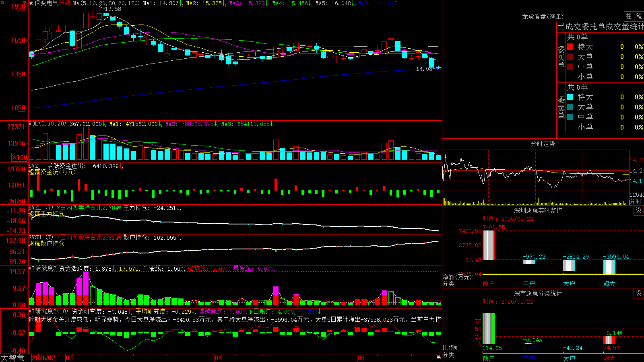
Task: Jump to 2026/02 on the date axis
Action: coord(43,358)
